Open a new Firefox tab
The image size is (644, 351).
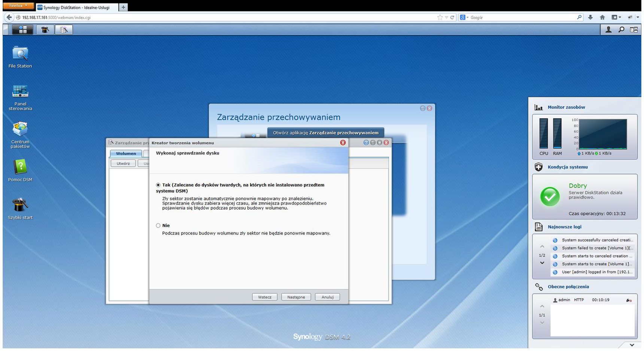(x=123, y=7)
